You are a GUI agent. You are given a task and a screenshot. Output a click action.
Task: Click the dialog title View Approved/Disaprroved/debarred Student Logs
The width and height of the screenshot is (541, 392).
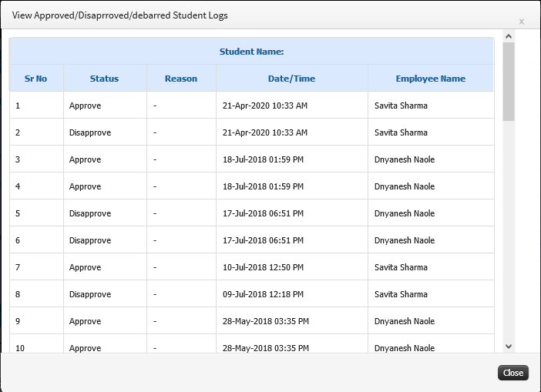coord(119,15)
